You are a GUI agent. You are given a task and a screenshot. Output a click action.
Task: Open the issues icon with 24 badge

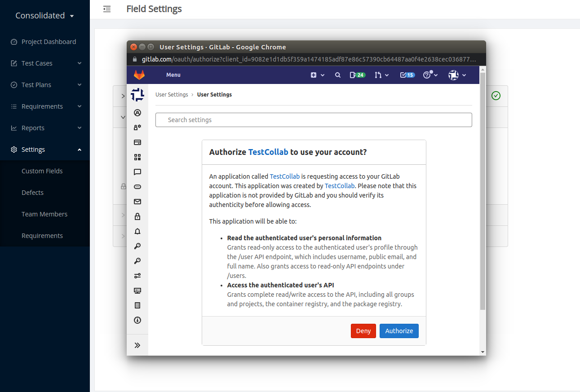tap(357, 75)
